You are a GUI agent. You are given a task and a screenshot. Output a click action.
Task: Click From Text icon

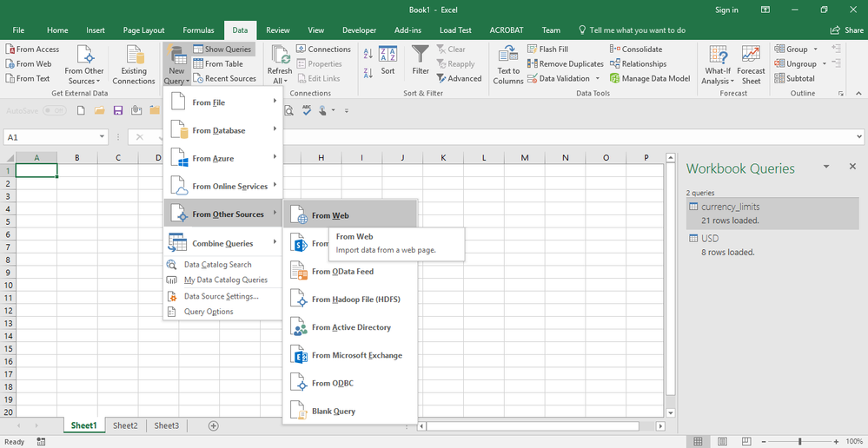coord(10,78)
